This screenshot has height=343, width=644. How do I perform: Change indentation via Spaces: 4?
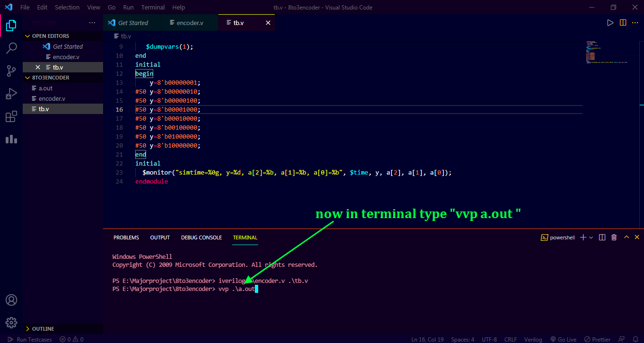point(462,339)
